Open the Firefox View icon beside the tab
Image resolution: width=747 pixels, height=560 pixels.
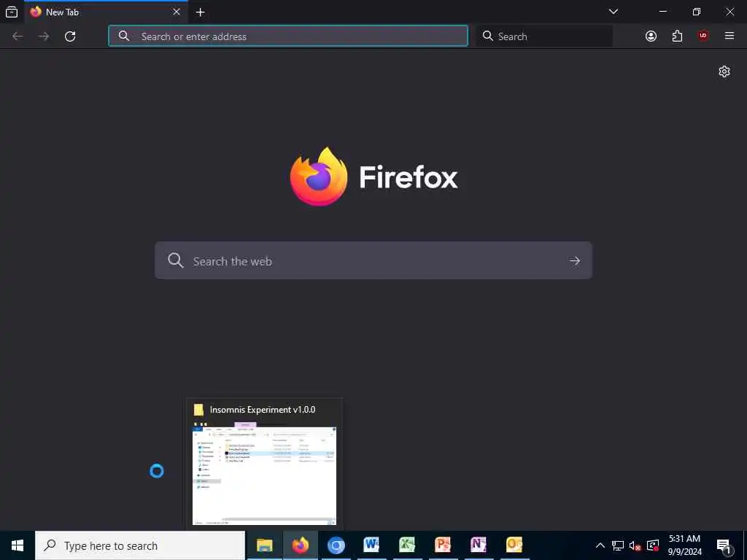point(12,12)
